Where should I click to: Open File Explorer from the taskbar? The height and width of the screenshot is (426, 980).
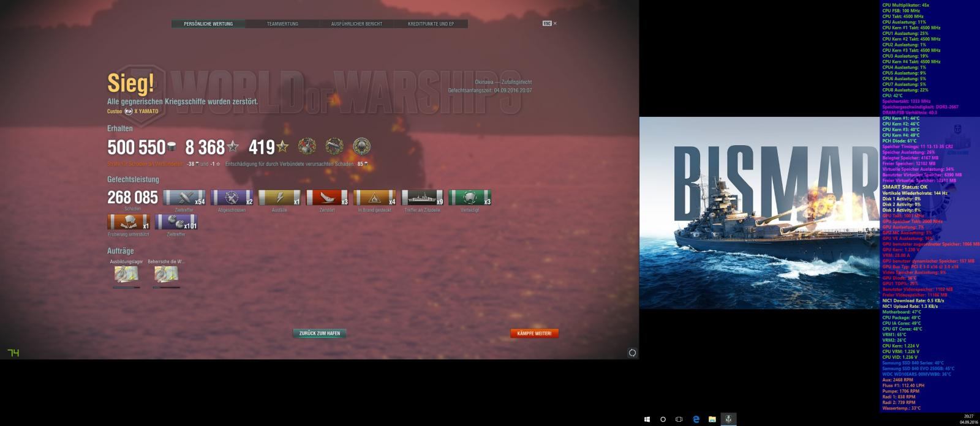point(712,419)
